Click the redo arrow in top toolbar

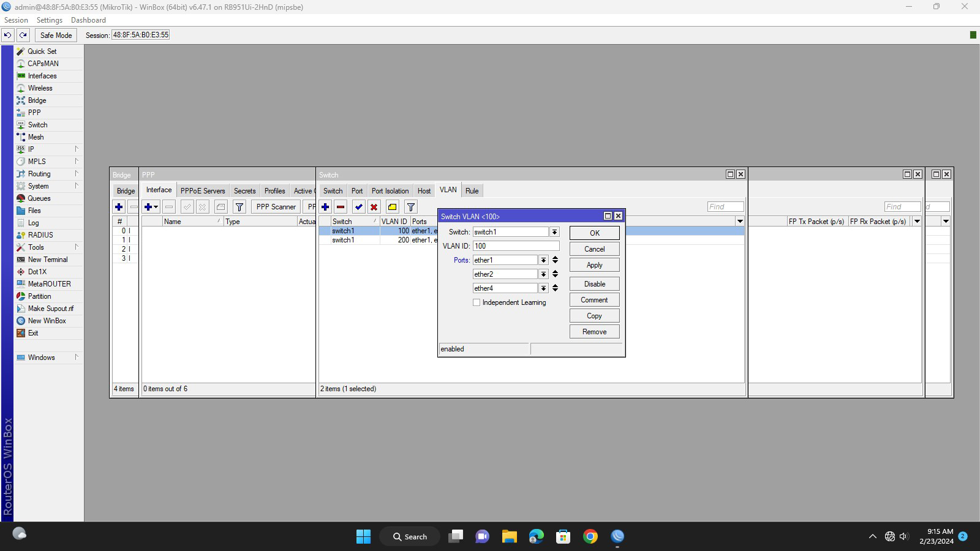pos(23,35)
